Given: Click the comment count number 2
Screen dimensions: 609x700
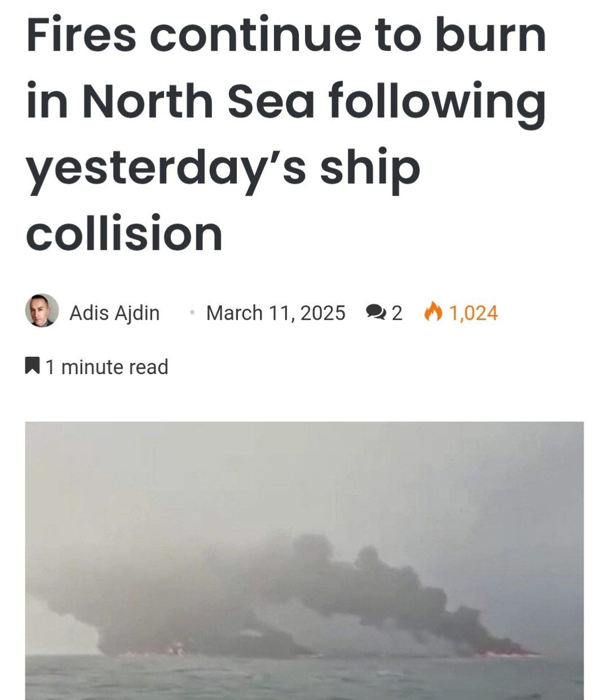Looking at the screenshot, I should click(397, 313).
